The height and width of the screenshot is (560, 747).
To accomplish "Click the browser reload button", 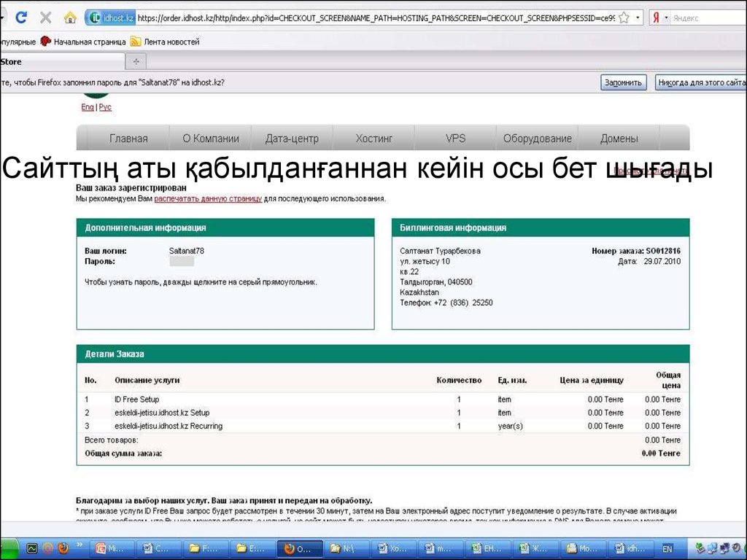I will (22, 17).
